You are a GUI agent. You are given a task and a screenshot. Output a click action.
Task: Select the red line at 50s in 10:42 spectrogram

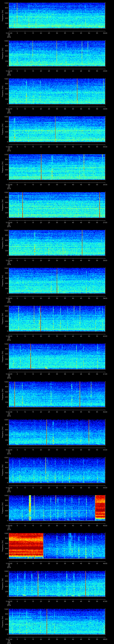tap(89, 432)
